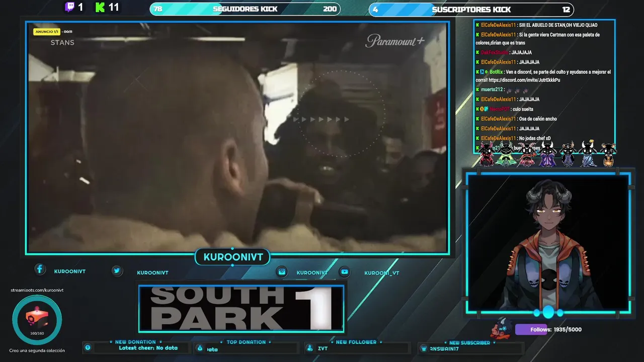Click the NecroPDT username in chat
This screenshot has height=362, width=644.
click(x=499, y=109)
